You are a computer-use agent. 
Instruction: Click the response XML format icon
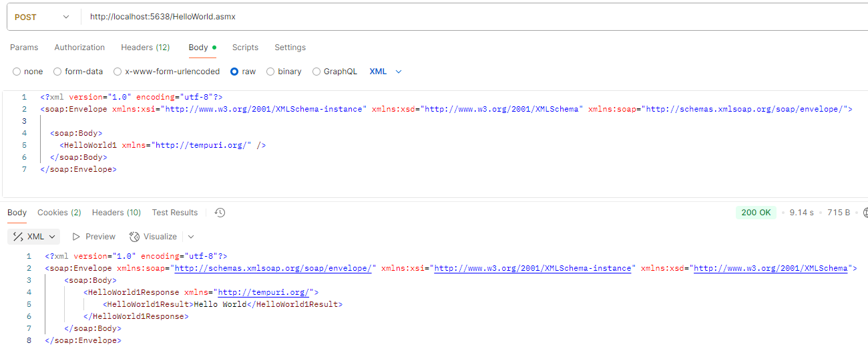(18, 237)
